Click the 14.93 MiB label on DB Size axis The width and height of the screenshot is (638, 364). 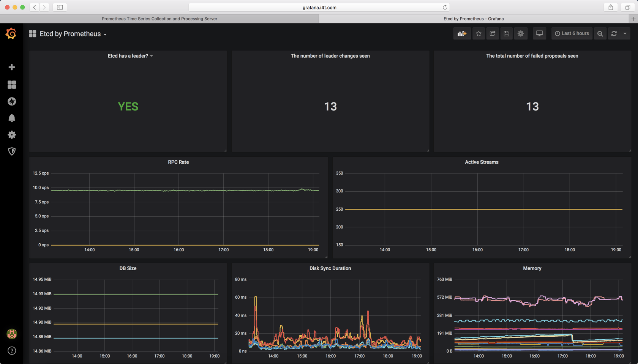tap(42, 294)
